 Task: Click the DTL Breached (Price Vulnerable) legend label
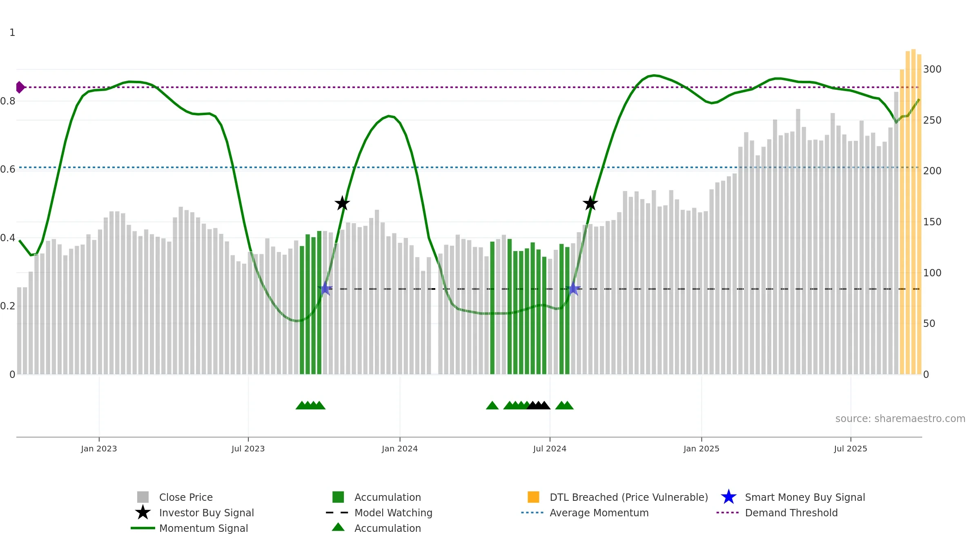(629, 497)
